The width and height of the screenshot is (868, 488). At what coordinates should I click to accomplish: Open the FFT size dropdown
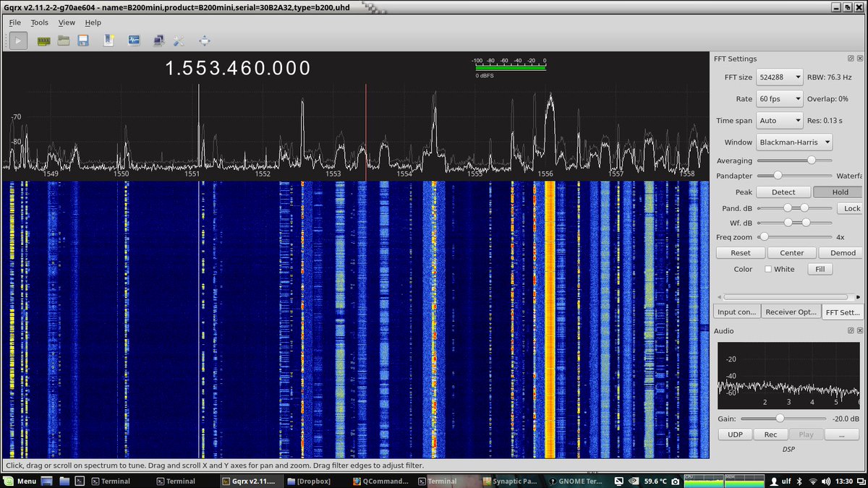coord(780,77)
